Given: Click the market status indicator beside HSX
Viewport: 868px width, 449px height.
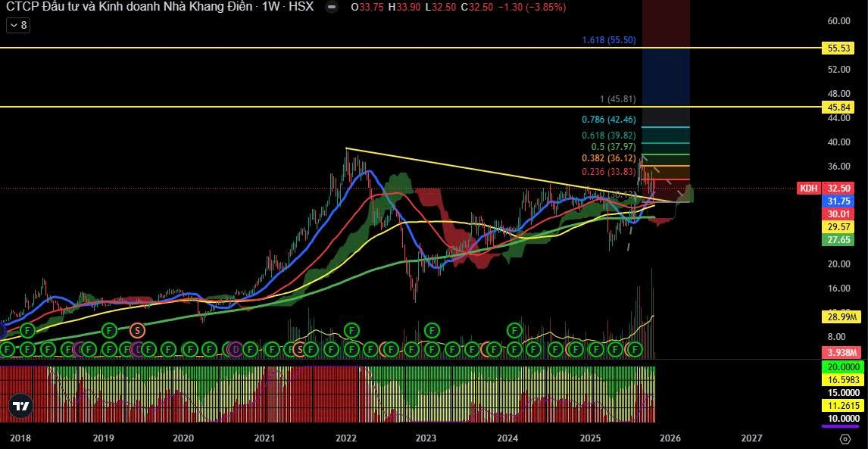Looking at the screenshot, I should coord(331,8).
